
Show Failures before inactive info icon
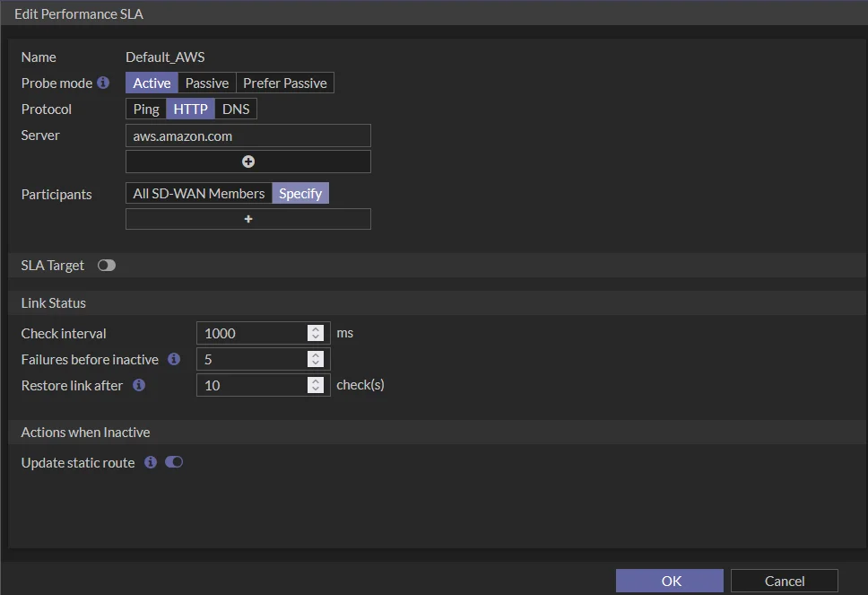tap(174, 359)
